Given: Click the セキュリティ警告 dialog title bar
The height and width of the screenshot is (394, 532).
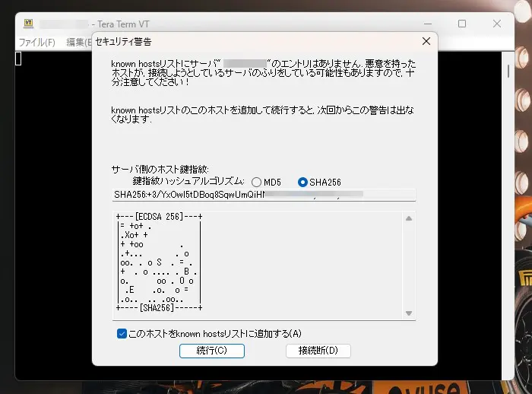Looking at the screenshot, I should tap(251, 41).
